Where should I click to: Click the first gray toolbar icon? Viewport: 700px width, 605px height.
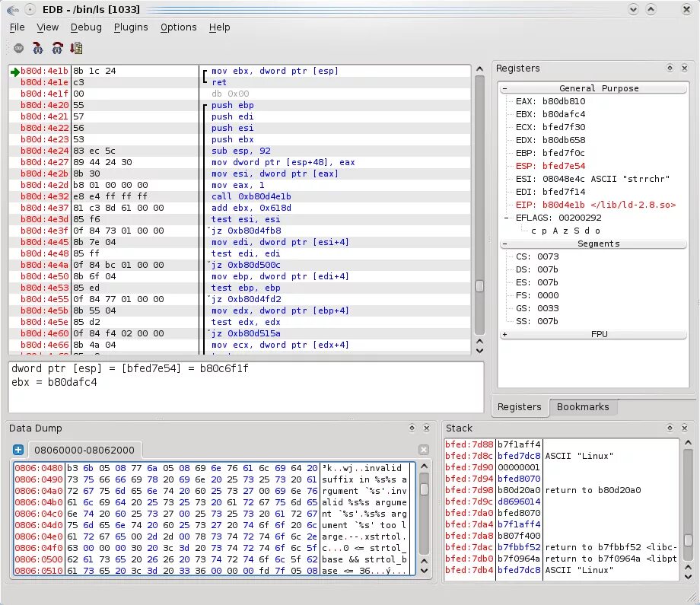click(x=19, y=48)
